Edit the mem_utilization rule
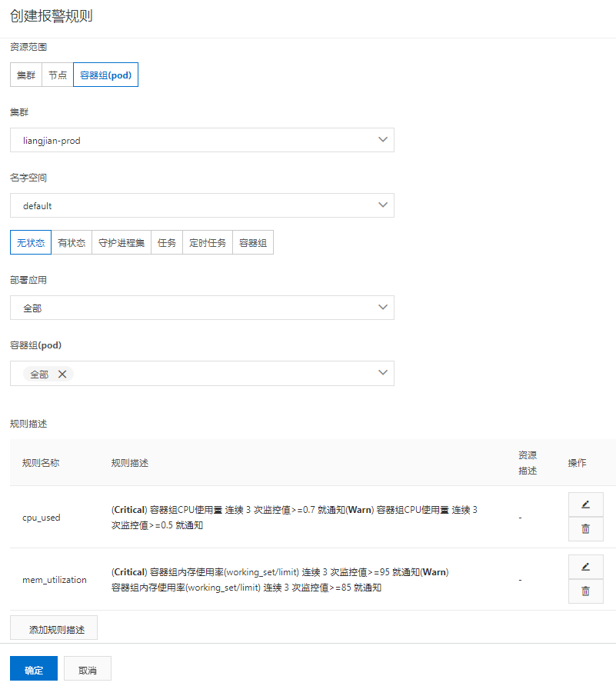 tap(585, 567)
